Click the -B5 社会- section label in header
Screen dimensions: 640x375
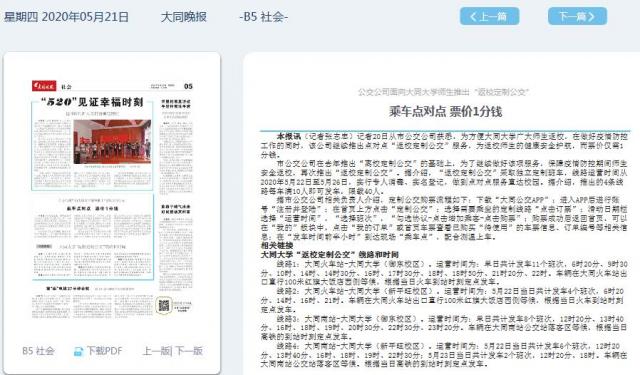(264, 17)
